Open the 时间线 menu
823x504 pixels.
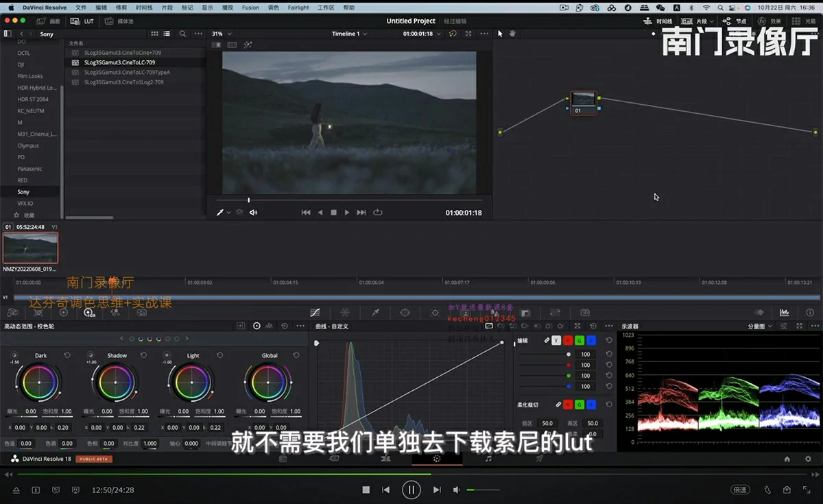pyautogui.click(x=144, y=8)
